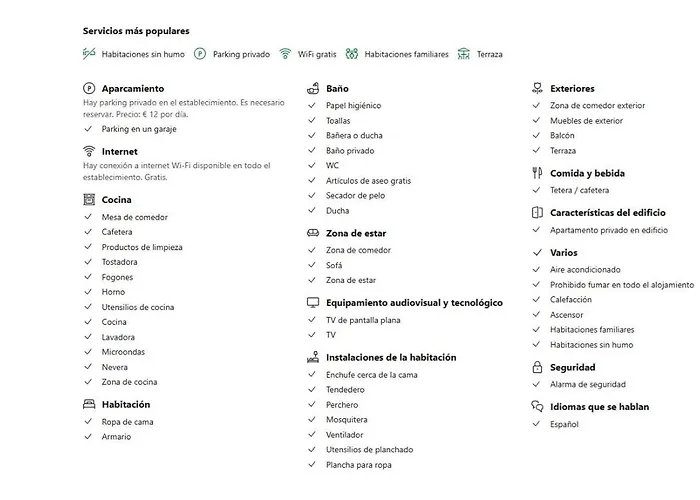Select the Terraza popular service label
Screen dimensions: 700x500
[x=489, y=54]
